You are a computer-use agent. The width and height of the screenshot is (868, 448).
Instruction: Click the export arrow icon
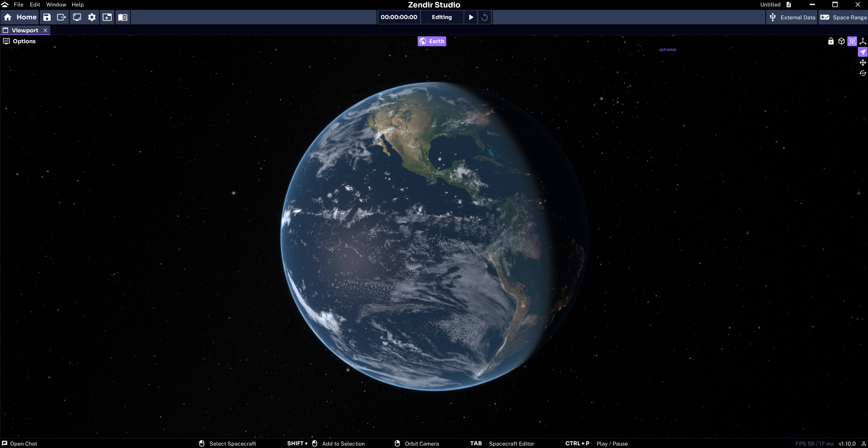click(61, 17)
